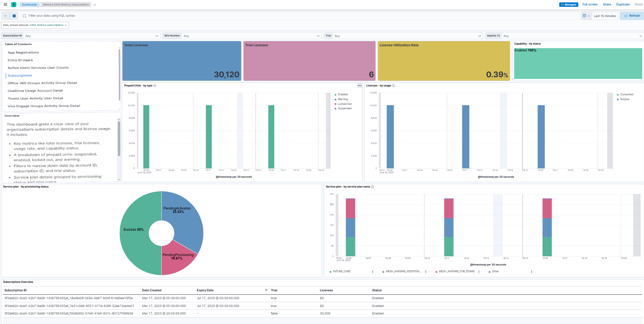Viewport: 644px width, 324px height.
Task: Click the KQL filter input field
Action: pos(136,16)
